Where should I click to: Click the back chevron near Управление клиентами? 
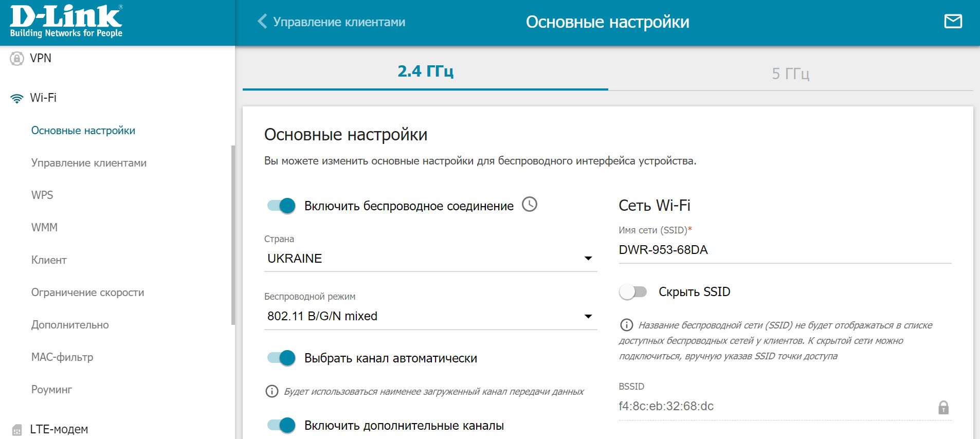pyautogui.click(x=262, y=22)
